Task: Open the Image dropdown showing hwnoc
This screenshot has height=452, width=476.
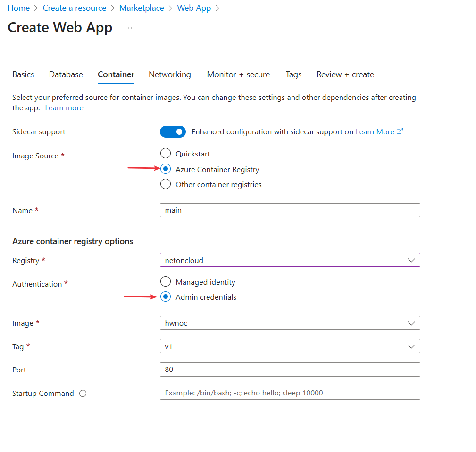Action: click(x=290, y=323)
